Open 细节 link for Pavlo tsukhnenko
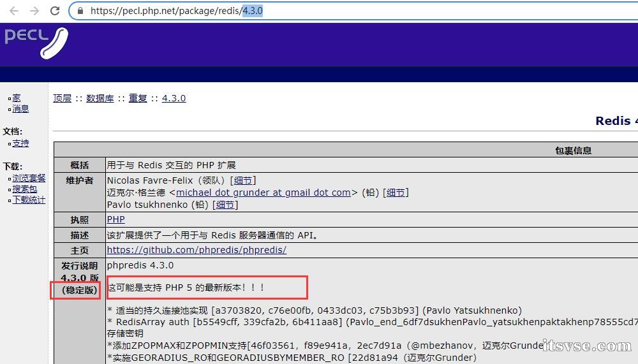The width and height of the screenshot is (638, 364). 225,205
